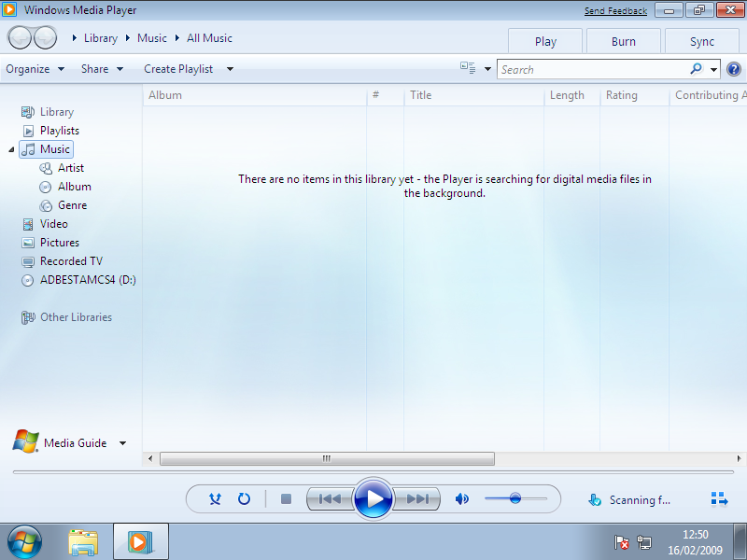Skip to next track
Screen dimensions: 747x560
416,499
